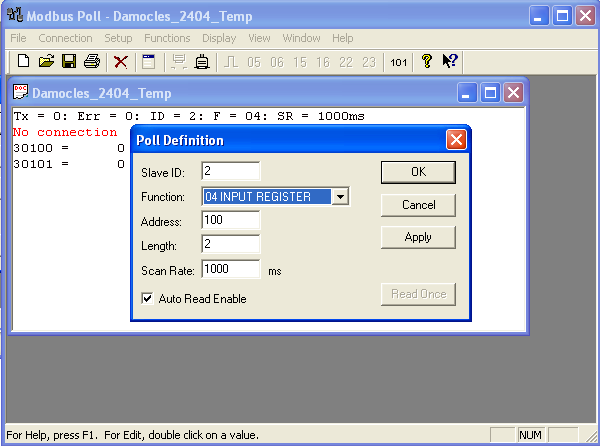600x446 pixels.
Task: Click the yellow question mark About icon
Action: [x=427, y=61]
